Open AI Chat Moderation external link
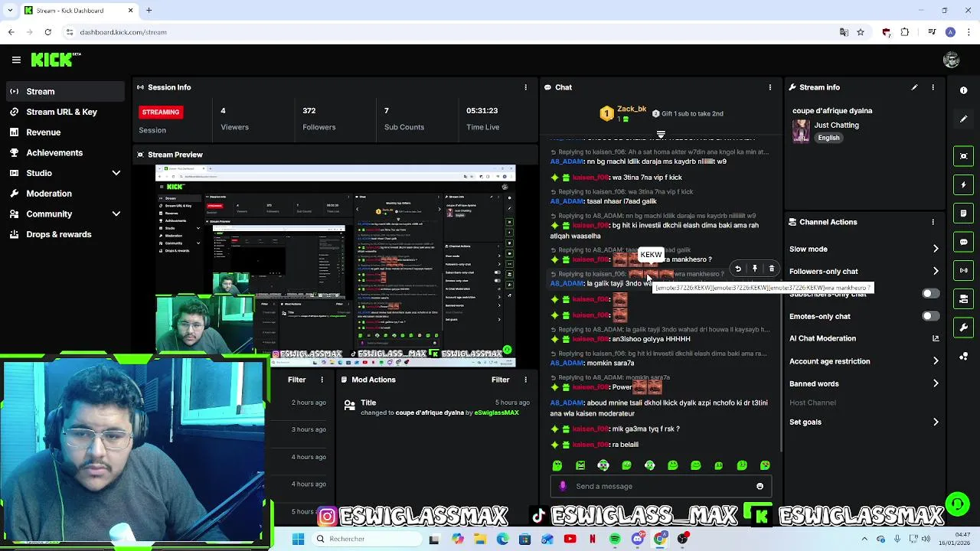This screenshot has width=980, height=551. [936, 338]
